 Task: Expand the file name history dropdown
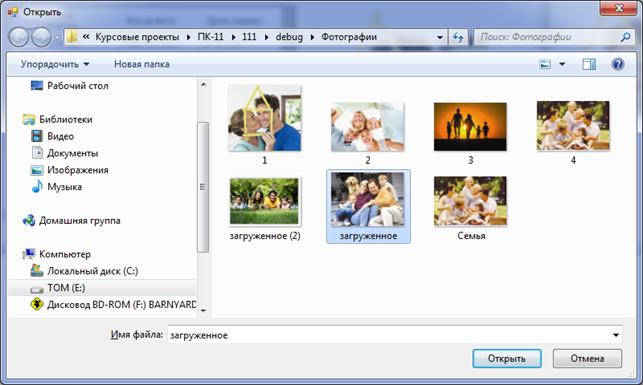[616, 335]
